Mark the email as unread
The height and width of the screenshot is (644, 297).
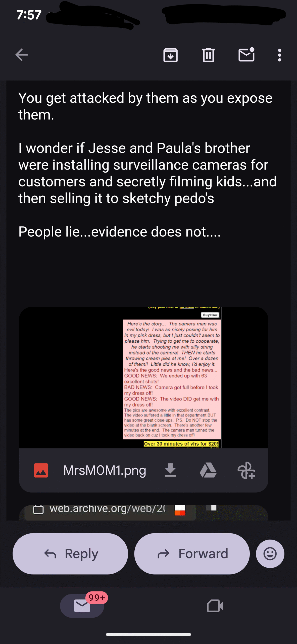(246, 54)
